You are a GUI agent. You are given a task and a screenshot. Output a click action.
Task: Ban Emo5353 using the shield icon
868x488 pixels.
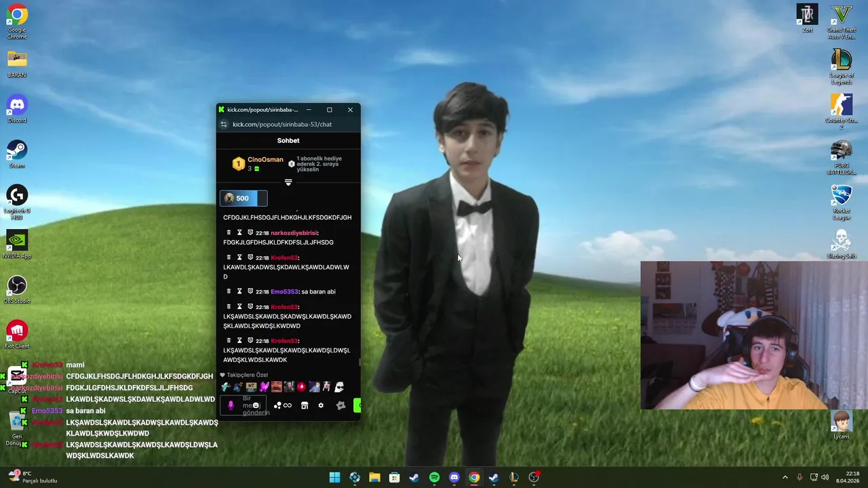(x=250, y=291)
